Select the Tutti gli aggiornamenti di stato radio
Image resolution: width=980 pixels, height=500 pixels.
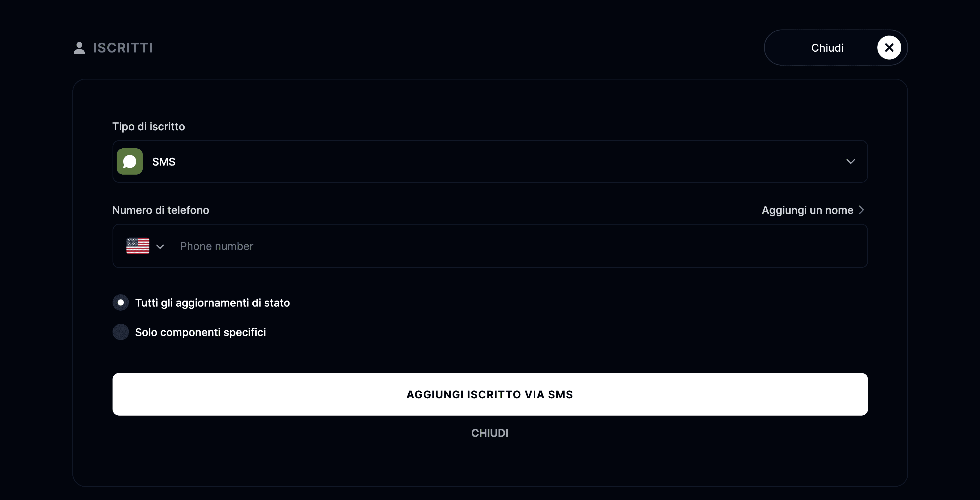point(121,302)
